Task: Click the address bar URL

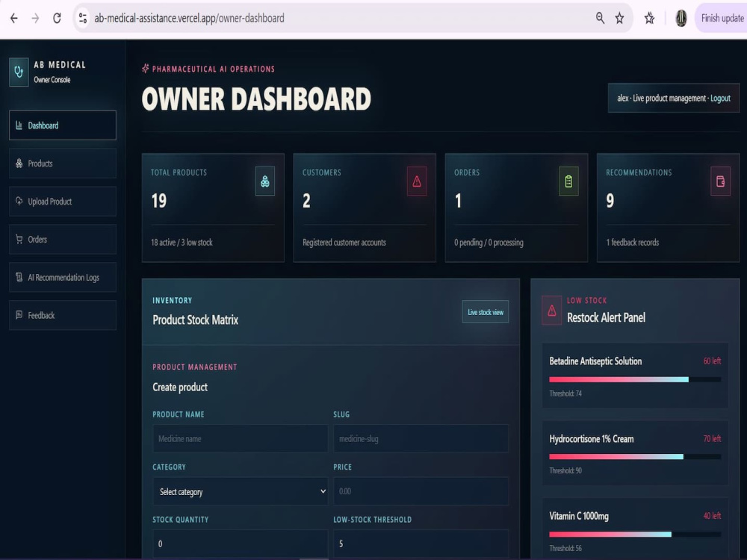Action: [189, 18]
